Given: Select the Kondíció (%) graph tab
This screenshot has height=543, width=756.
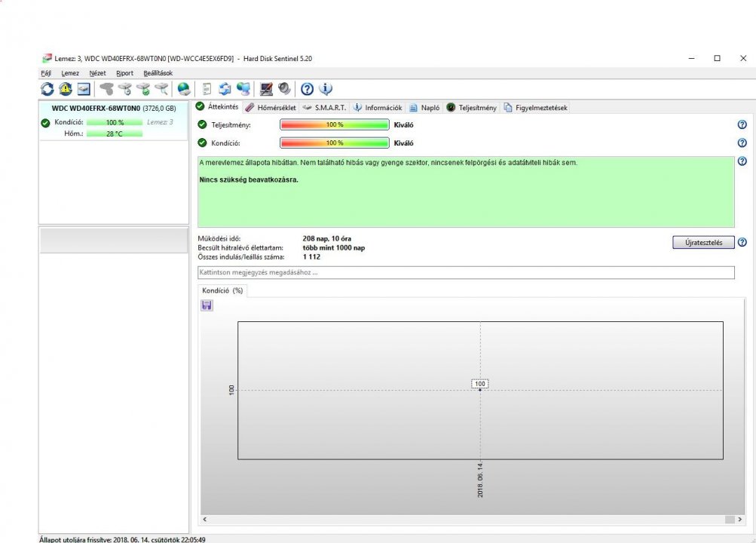Looking at the screenshot, I should [222, 290].
